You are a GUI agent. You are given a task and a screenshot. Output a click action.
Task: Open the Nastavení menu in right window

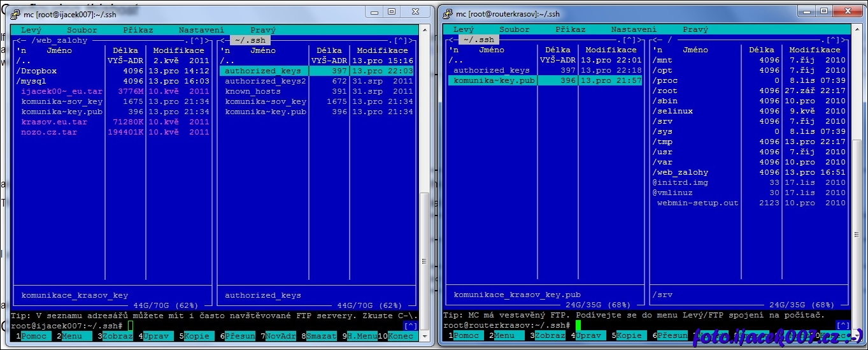tap(633, 29)
